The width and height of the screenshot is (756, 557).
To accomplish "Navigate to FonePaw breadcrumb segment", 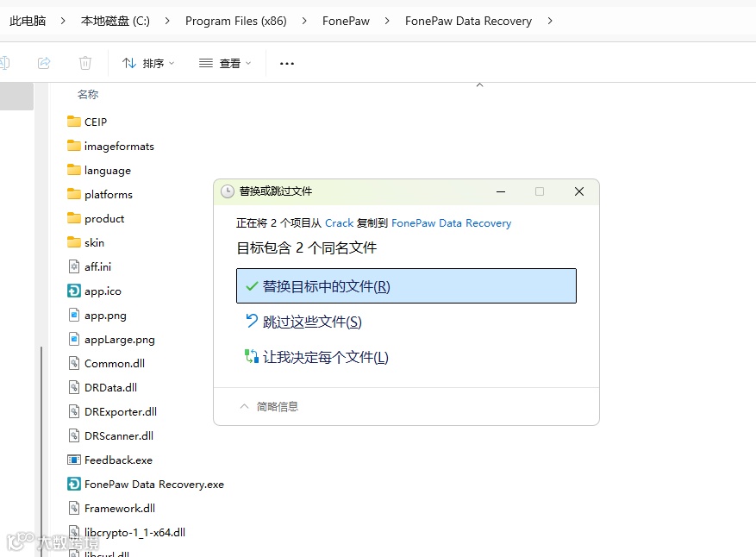I will pyautogui.click(x=346, y=21).
